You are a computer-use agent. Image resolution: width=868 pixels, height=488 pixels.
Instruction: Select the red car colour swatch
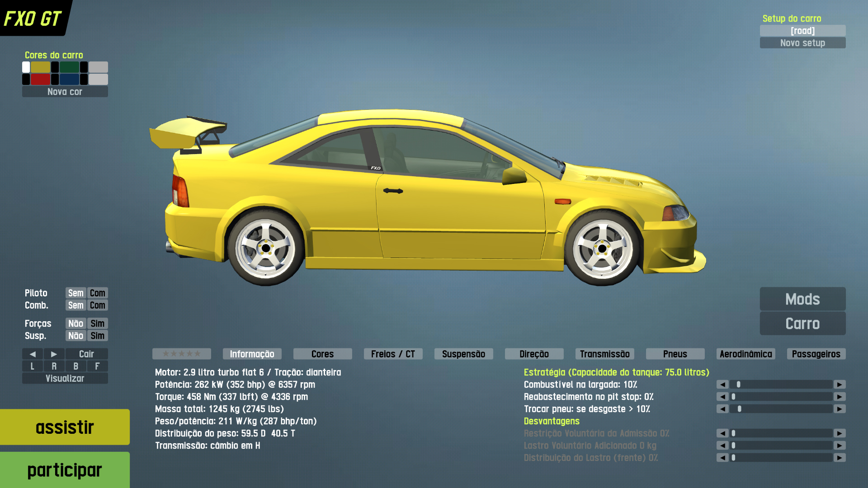pyautogui.click(x=40, y=80)
